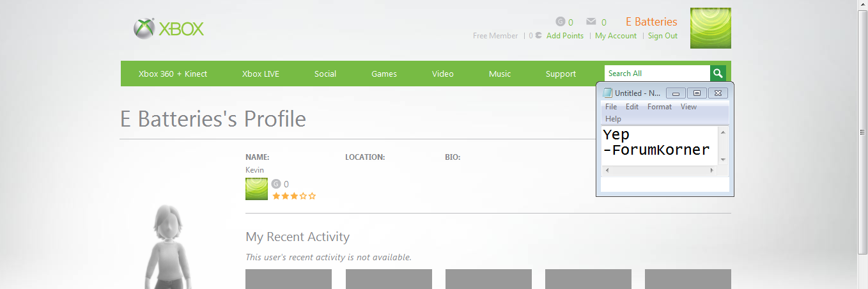The height and width of the screenshot is (289, 868).
Task: Click the name value 'Kevin'
Action: pyautogui.click(x=254, y=170)
